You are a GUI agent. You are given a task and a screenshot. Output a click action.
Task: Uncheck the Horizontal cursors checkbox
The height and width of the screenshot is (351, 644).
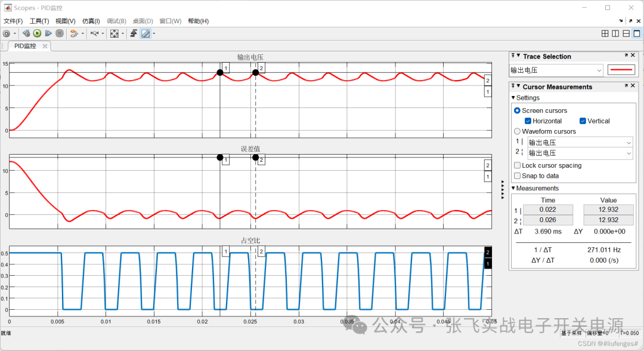click(528, 121)
